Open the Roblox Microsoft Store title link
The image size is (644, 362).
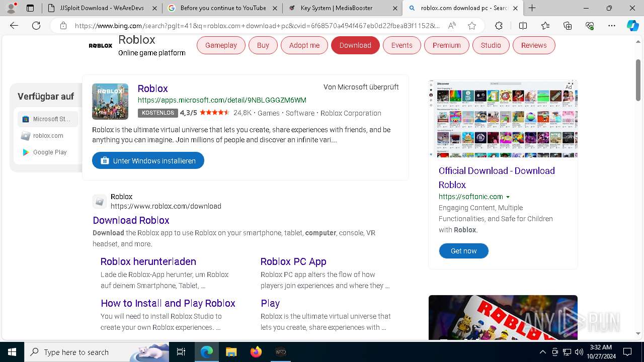(x=152, y=88)
